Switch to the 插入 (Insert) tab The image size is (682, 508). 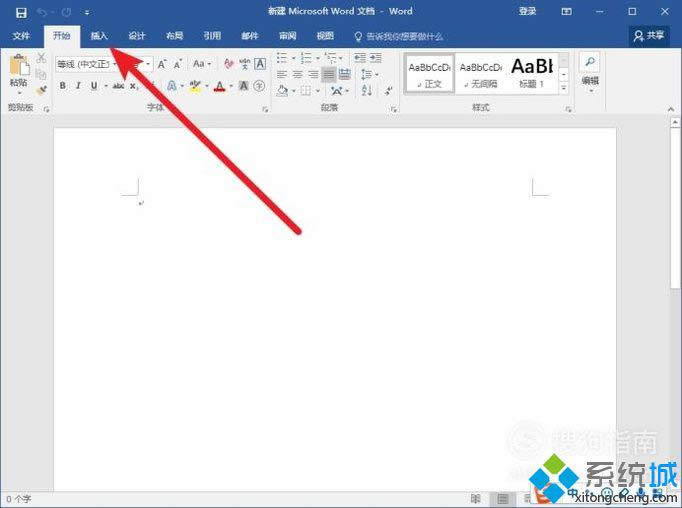coord(99,36)
